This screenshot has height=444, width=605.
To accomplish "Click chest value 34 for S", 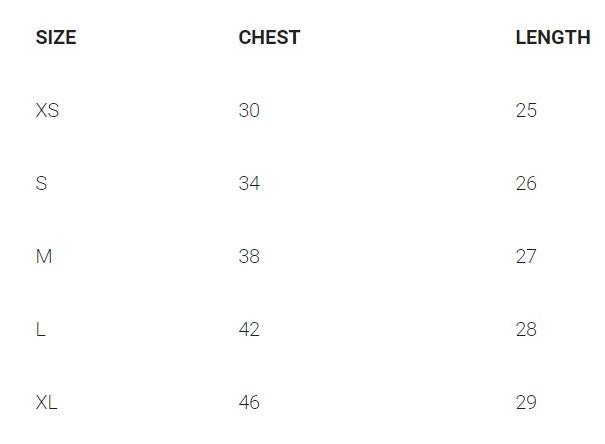I will (249, 183).
